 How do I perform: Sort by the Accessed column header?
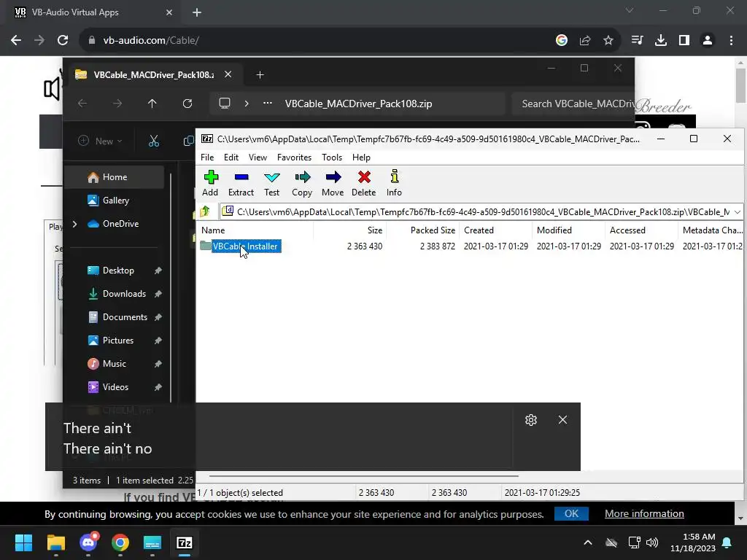click(641, 230)
